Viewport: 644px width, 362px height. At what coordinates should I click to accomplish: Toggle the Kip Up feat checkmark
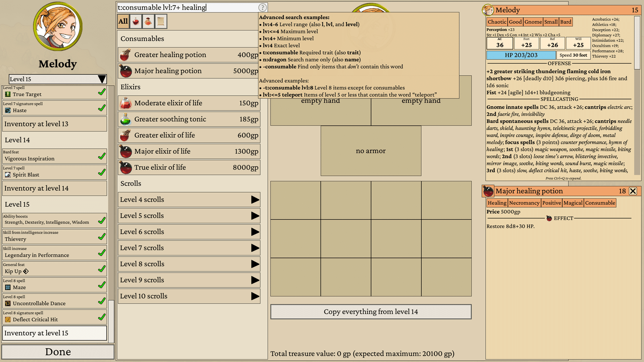coord(102,269)
